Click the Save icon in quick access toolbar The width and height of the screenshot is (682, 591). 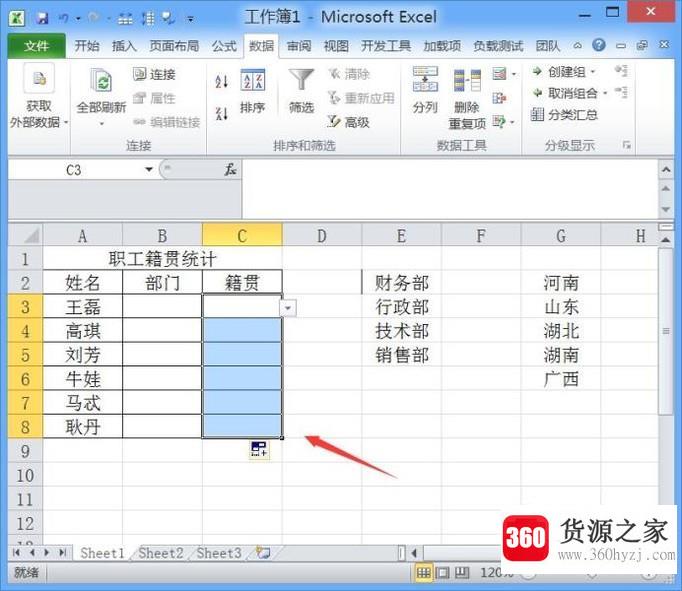coord(42,18)
